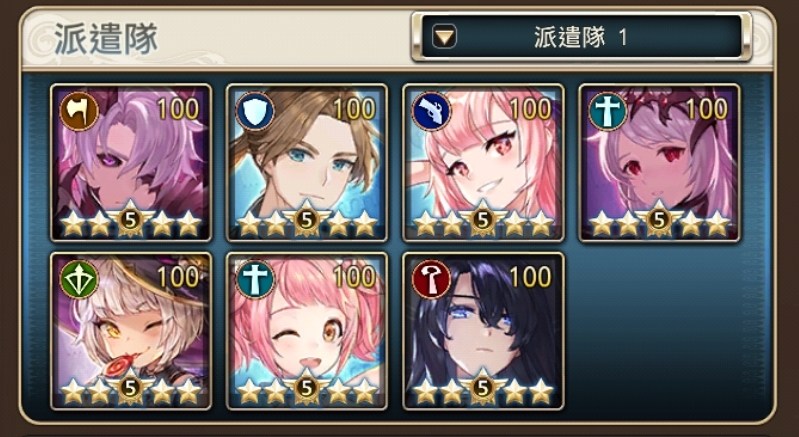The image size is (799, 437).
Task: Select the crowned red-eyed priest portrait
Action: click(659, 162)
